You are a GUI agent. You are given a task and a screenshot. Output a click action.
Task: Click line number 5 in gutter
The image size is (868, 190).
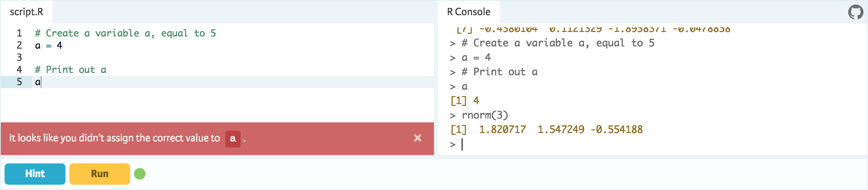click(19, 82)
